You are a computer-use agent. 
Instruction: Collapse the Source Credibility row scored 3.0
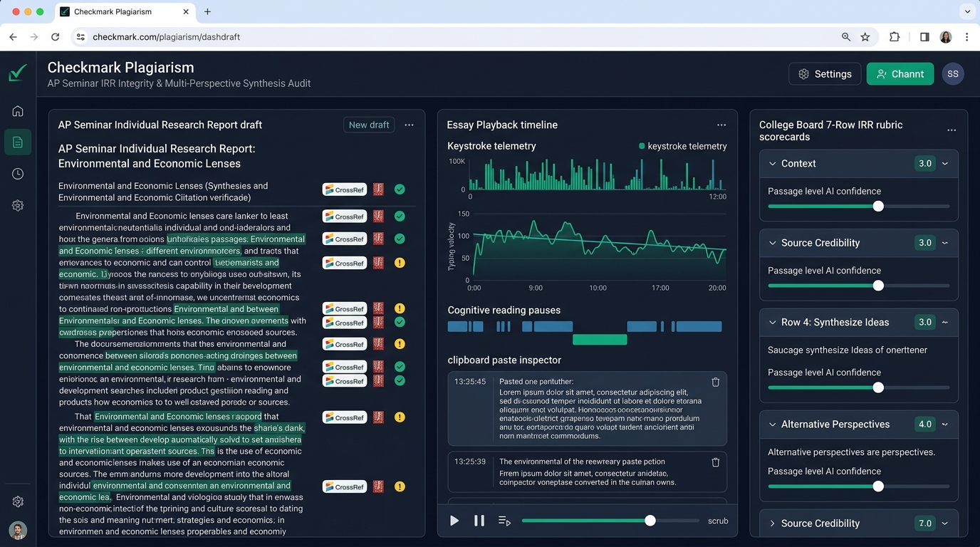click(773, 243)
